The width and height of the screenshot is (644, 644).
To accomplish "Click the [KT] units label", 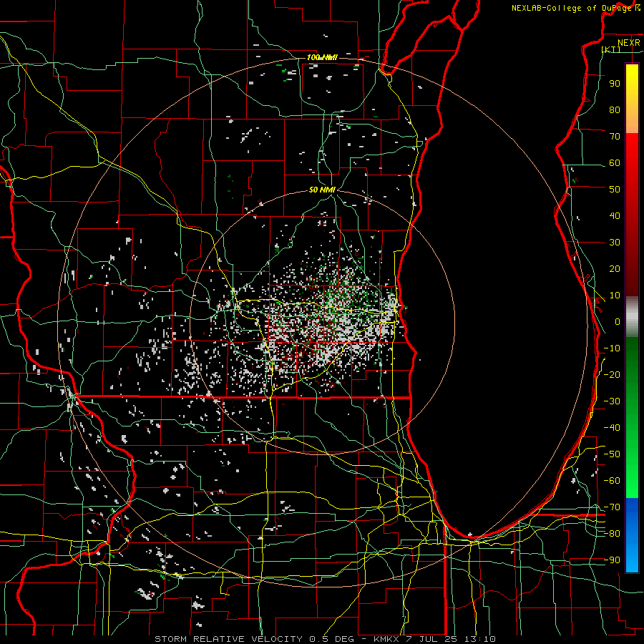I will click(x=611, y=49).
